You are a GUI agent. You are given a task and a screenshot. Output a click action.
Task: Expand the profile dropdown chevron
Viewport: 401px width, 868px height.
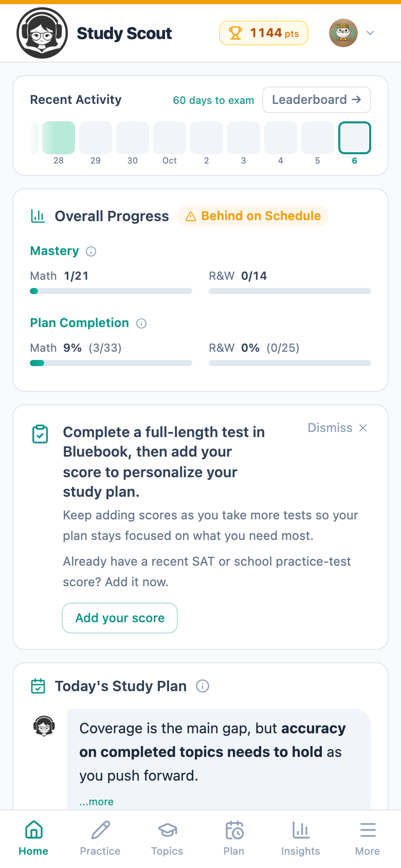coord(370,33)
